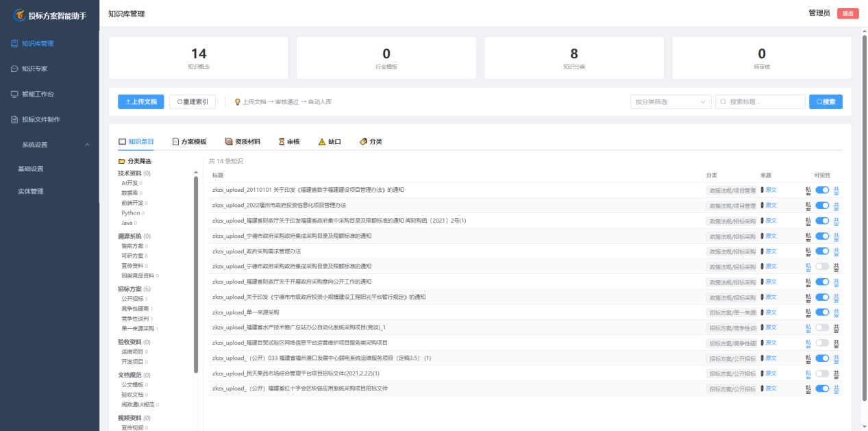Click the attachment icon in the 单一来源采购 row

[x=762, y=312]
